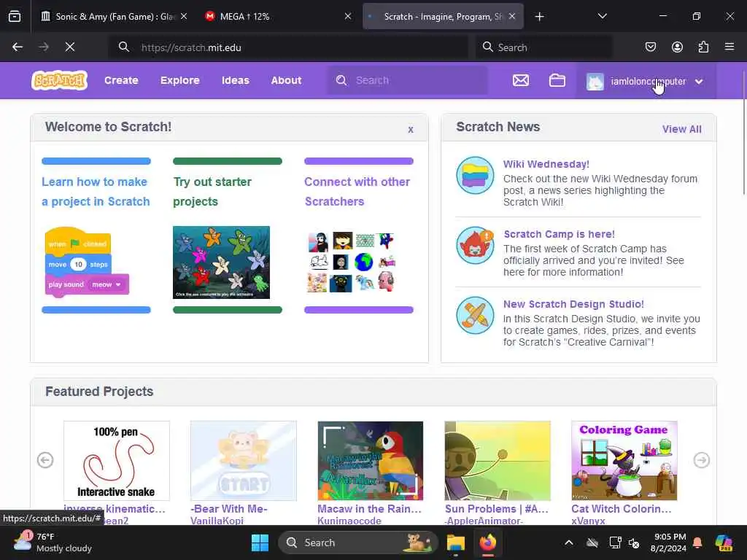Click the browser URL address bar

[x=288, y=47]
